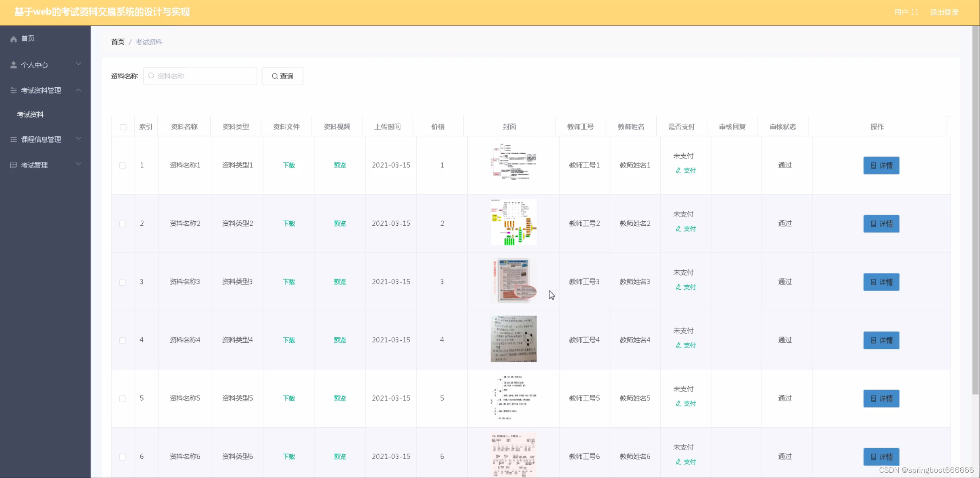Click the 考试管理 message icon
Screen dimensions: 980x478
pos(14,165)
